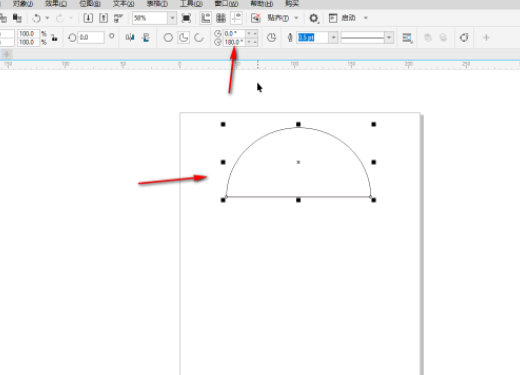Expand the 贴齐 dropdown arrow

tap(296, 18)
